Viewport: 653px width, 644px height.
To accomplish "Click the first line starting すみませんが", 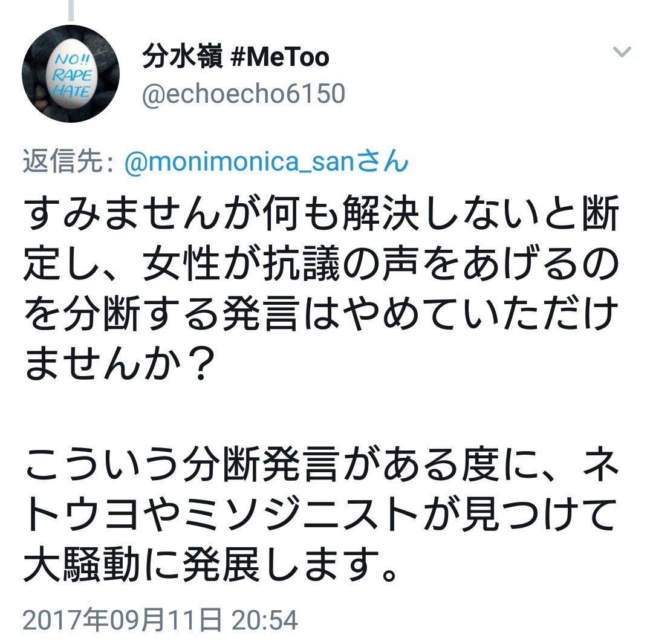I will [322, 213].
